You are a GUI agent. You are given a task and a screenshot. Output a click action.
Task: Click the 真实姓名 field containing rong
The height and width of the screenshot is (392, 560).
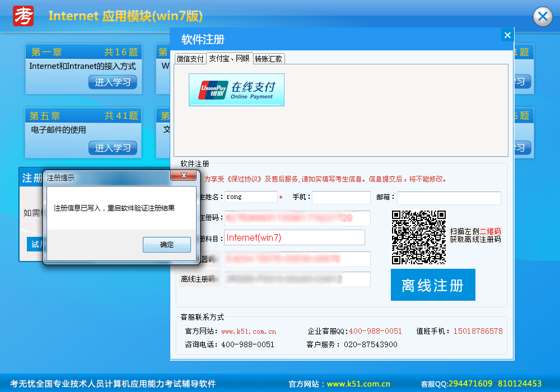click(x=251, y=197)
